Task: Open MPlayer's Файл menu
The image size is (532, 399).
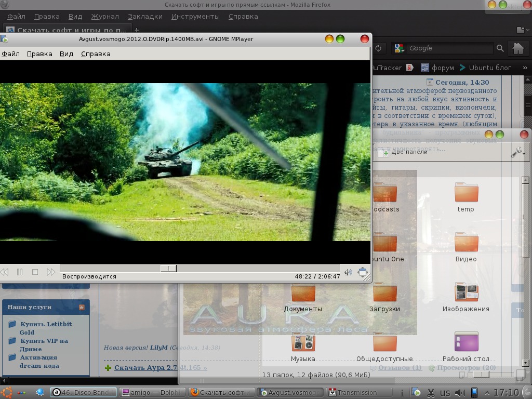Action: [x=10, y=54]
